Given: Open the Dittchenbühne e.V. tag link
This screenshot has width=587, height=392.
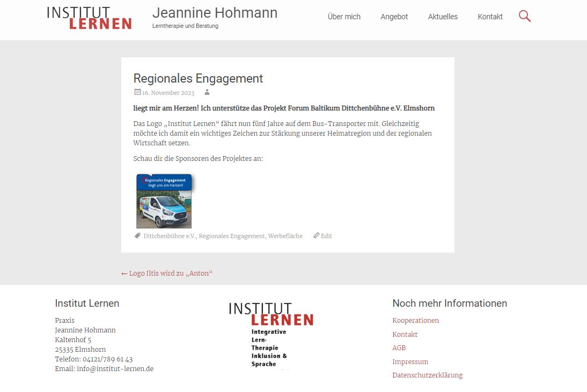Looking at the screenshot, I should [170, 236].
